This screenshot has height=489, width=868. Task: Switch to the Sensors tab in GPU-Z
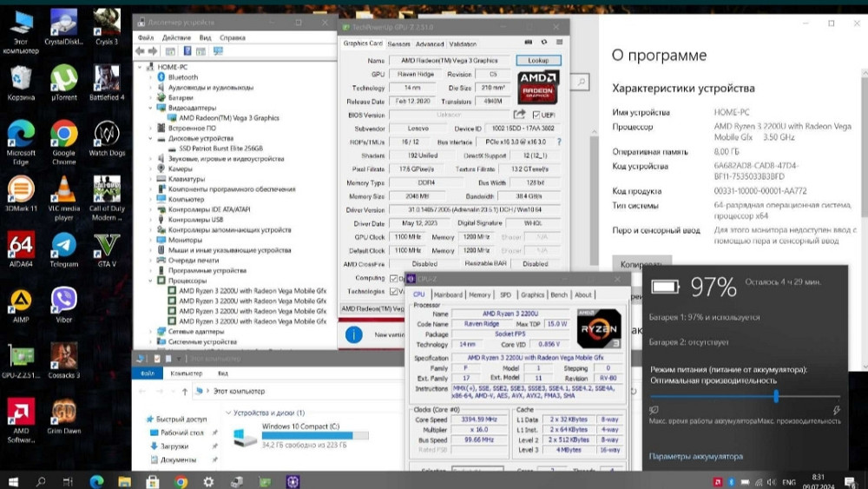tap(398, 43)
